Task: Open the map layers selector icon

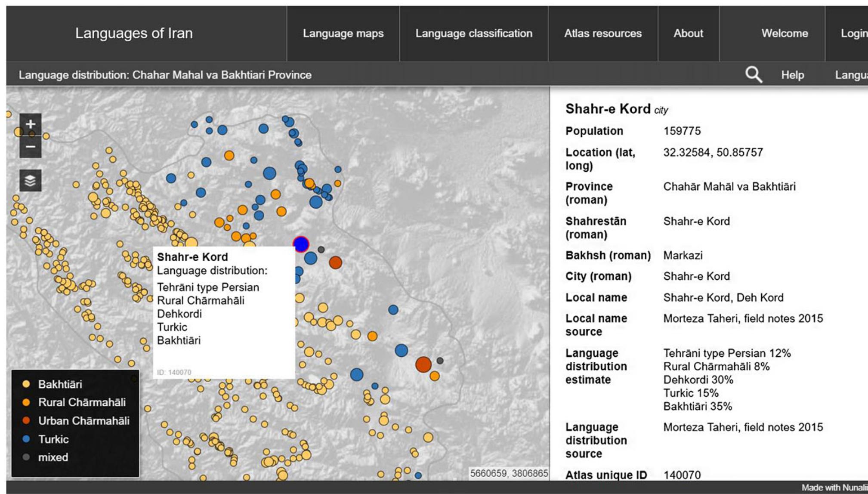Action: [x=31, y=180]
